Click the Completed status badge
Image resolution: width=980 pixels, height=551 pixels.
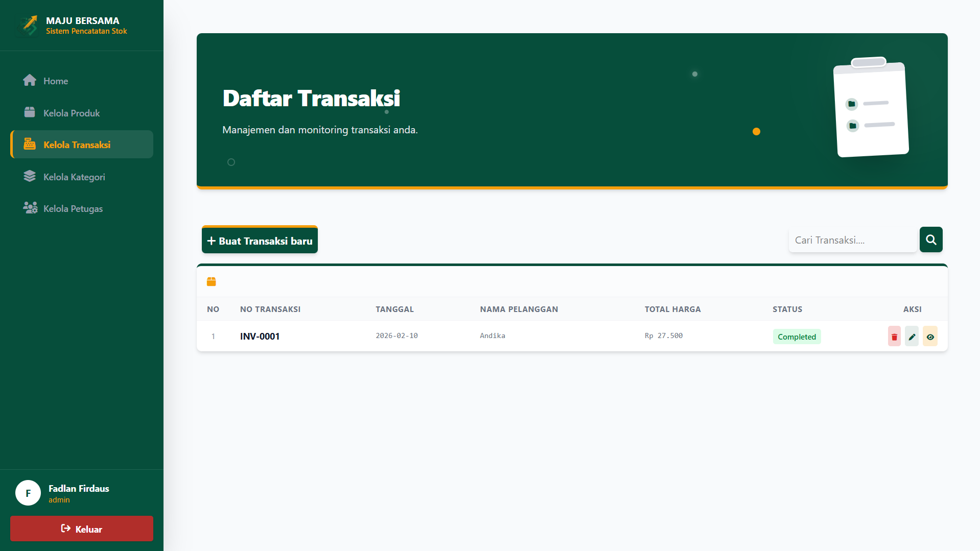click(x=797, y=337)
